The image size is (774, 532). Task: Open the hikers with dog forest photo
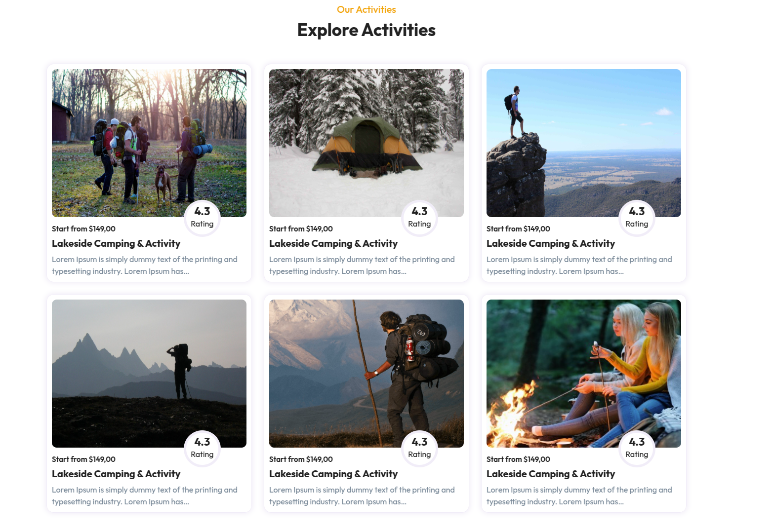click(149, 143)
